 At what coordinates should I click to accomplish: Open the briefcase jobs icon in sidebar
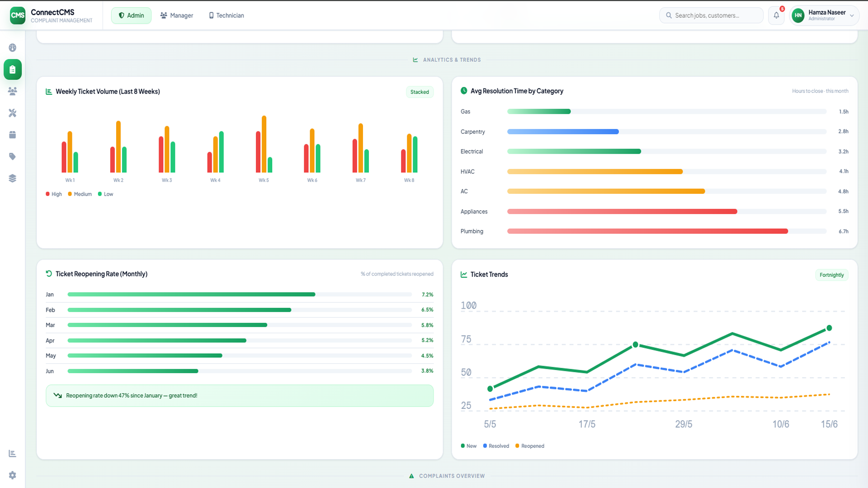coord(13,135)
